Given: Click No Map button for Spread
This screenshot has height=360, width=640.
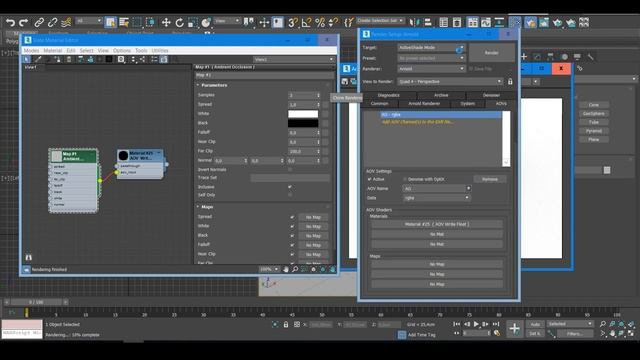Looking at the screenshot, I should [x=313, y=217].
